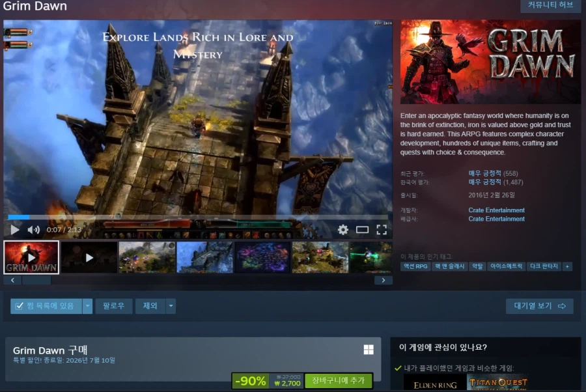Open publisher Crate Entertainment link
Viewport: 586px width, 392px height.
click(x=497, y=219)
